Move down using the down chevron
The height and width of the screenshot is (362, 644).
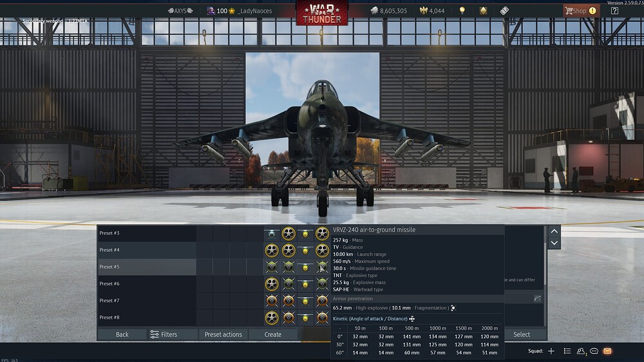pos(554,243)
